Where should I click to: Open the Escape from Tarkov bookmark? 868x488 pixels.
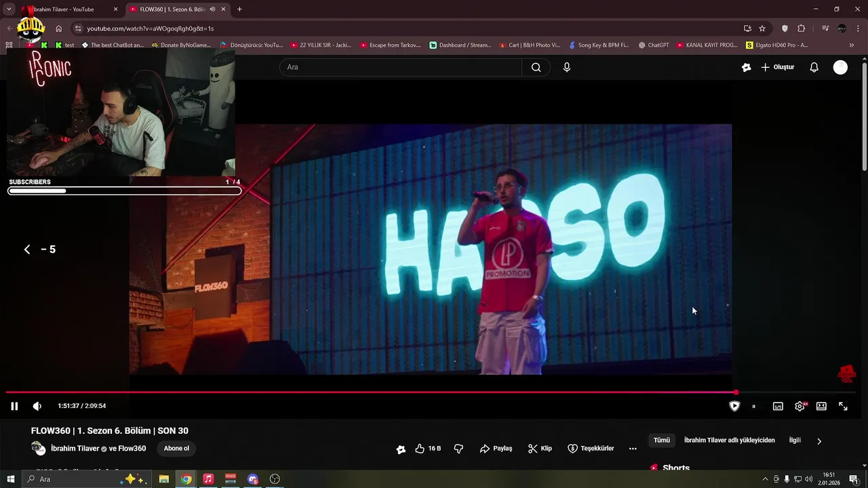coord(391,45)
